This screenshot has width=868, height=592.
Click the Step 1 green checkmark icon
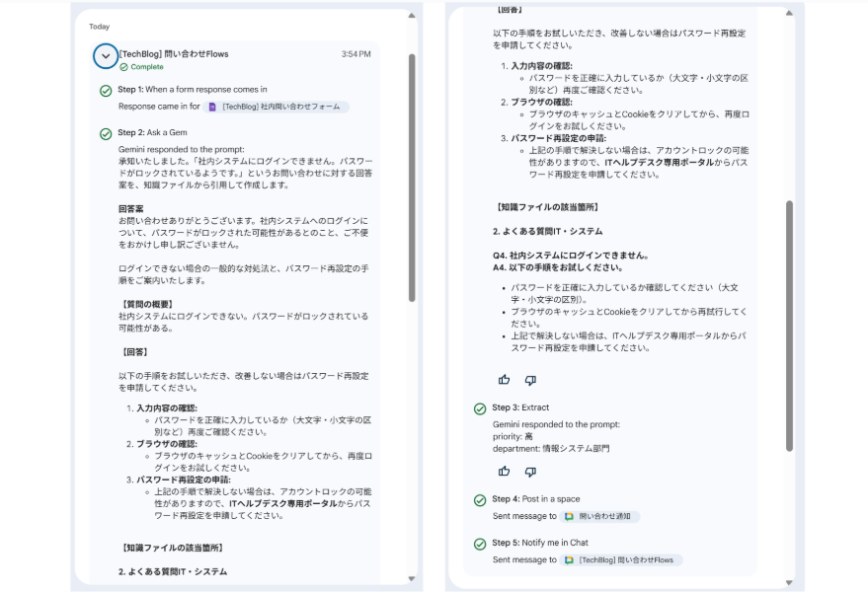click(x=106, y=91)
